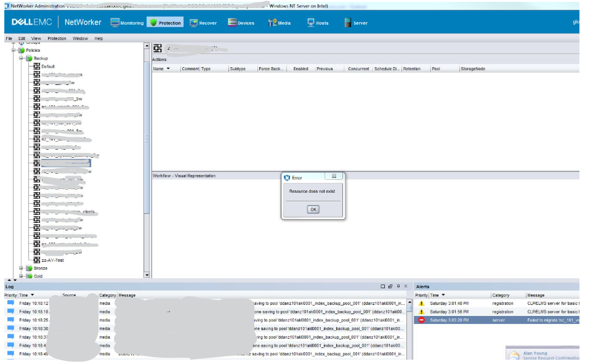Expand the Gold policy node
This screenshot has width=593, height=364.
(22, 276)
